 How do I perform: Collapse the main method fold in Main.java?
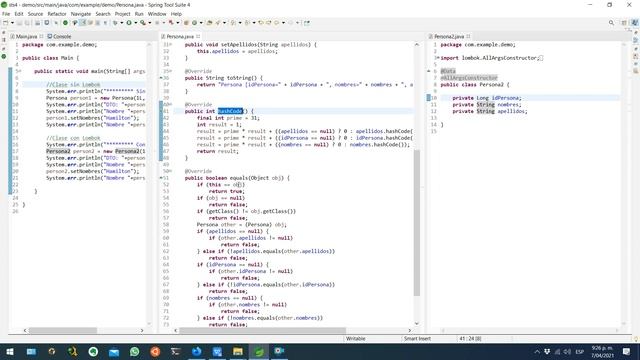tap(20, 71)
